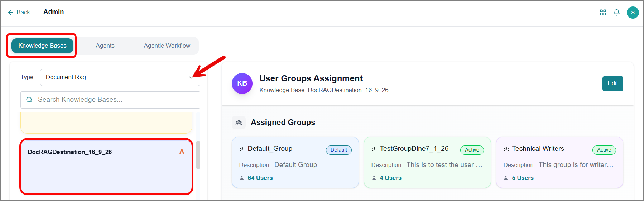Open the Technical Writers card title
Screen dimensions: 644x201
(538, 149)
